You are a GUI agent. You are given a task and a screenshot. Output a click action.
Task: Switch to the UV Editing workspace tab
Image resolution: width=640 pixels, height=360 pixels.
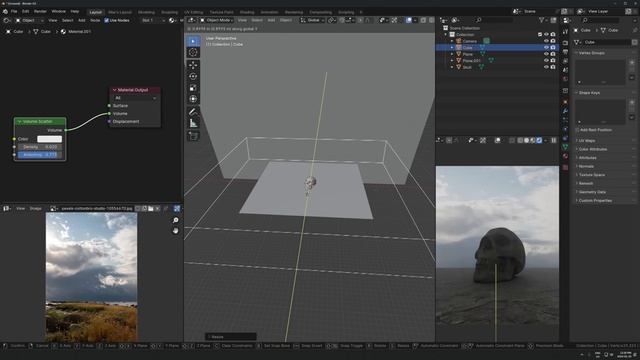193,12
